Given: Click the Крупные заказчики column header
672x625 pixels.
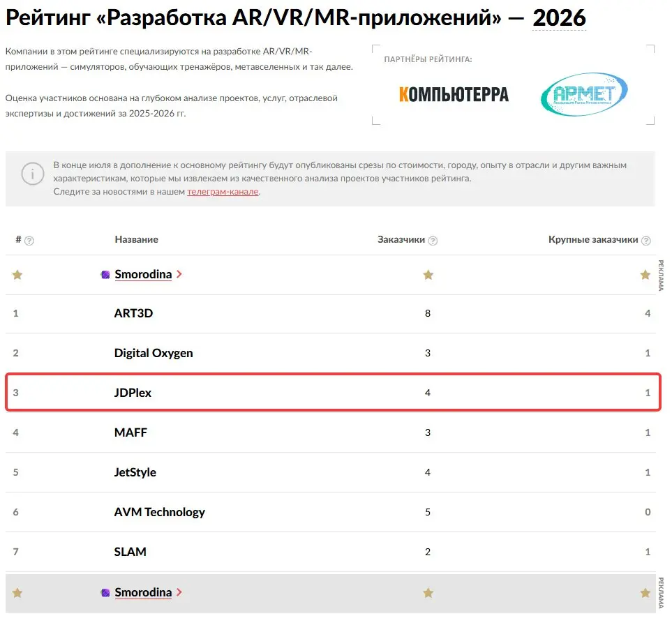Looking at the screenshot, I should (x=593, y=239).
